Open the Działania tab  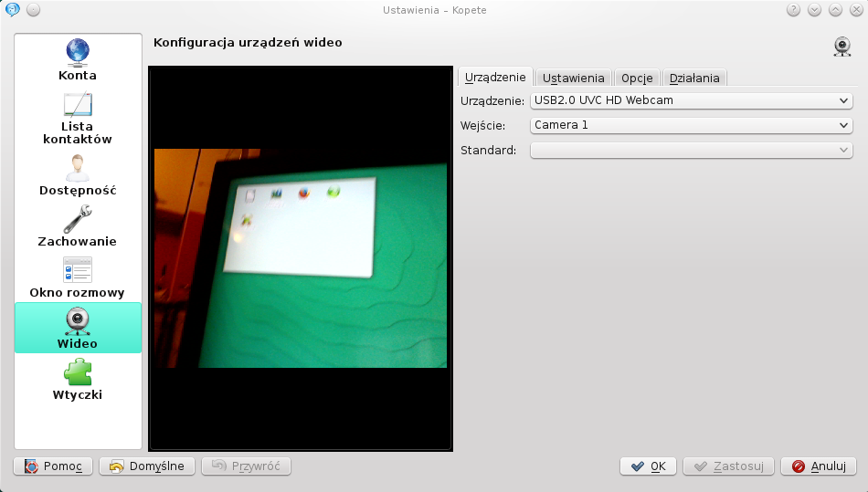click(x=693, y=79)
